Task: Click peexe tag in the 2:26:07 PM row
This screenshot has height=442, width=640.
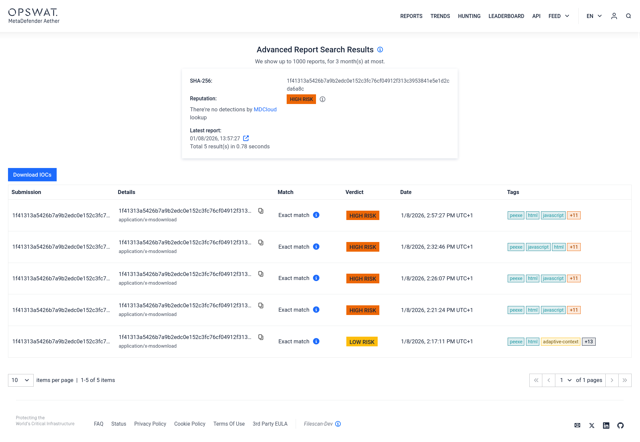Action: pyautogui.click(x=516, y=278)
